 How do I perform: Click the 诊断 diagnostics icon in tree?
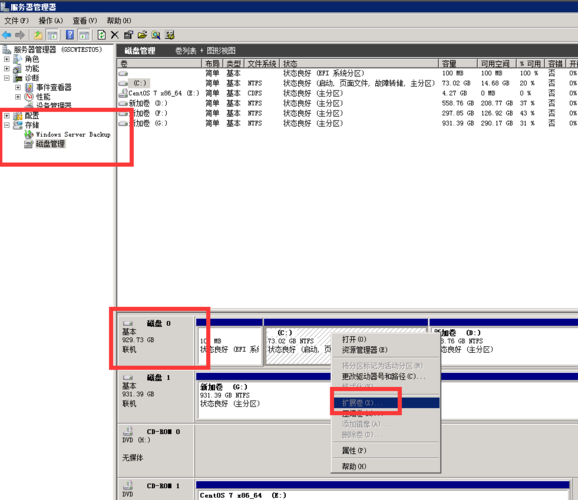click(17, 78)
